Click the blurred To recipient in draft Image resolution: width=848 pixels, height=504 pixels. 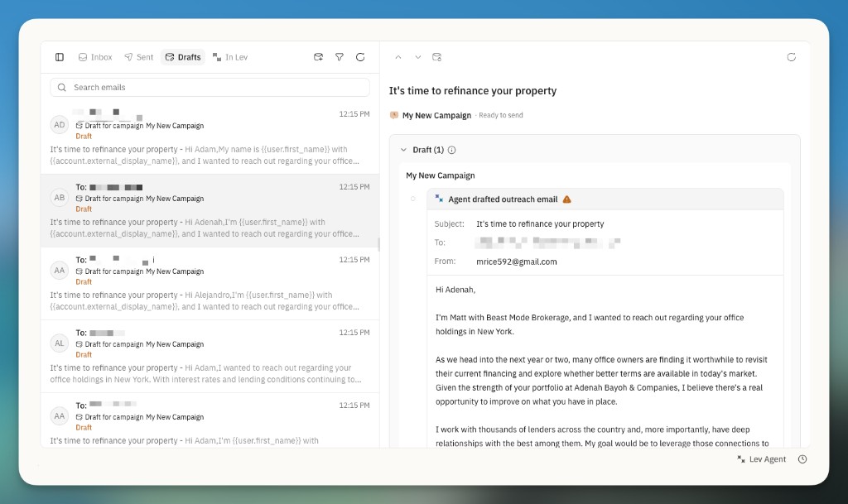tap(548, 242)
